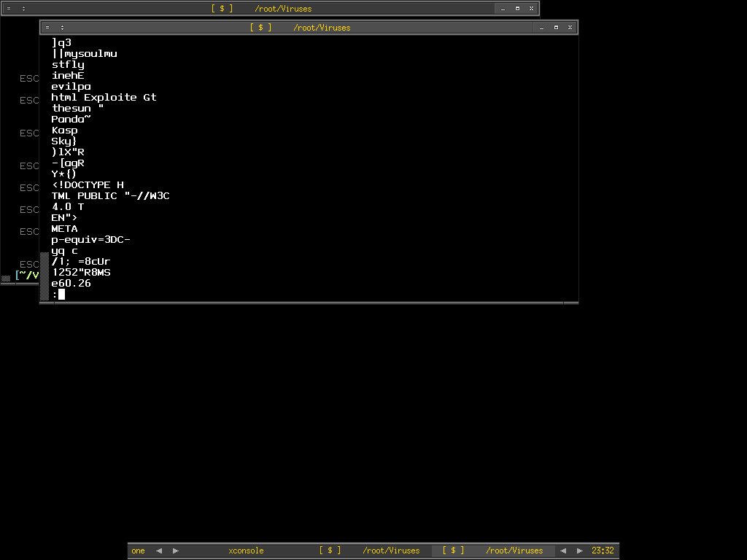Select xconsole in the bottom toolbar
747x560 pixels.
pos(246,551)
